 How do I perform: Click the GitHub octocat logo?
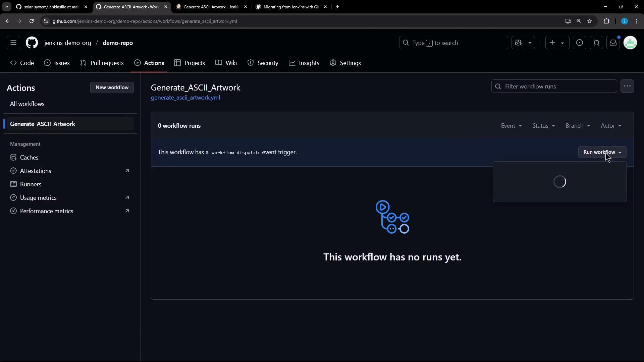32,43
